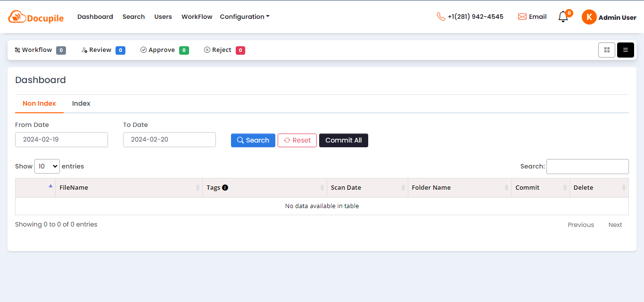Click the Email envelope icon
The width and height of the screenshot is (644, 302).
point(522,17)
